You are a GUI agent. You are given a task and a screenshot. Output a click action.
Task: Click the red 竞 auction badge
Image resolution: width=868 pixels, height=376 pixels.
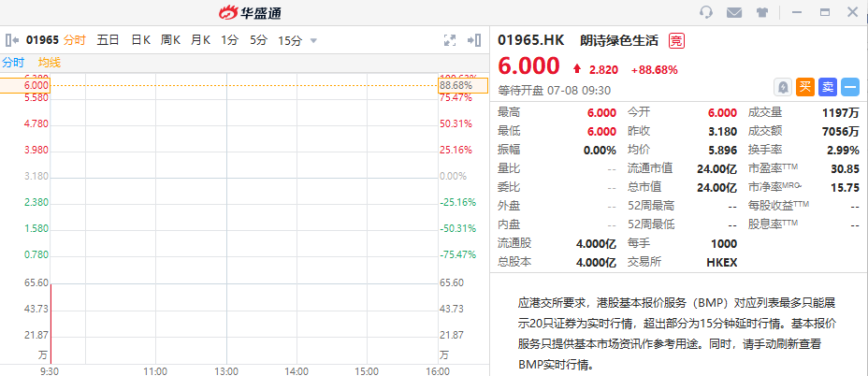point(676,40)
